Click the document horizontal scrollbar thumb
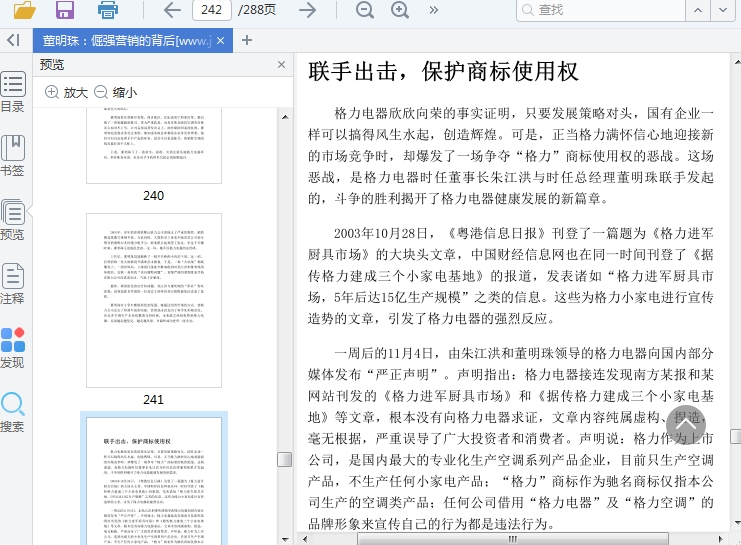741x545 pixels. (x=513, y=539)
